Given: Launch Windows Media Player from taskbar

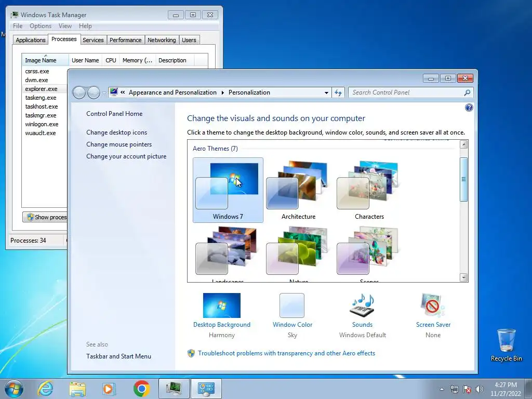Looking at the screenshot, I should point(109,389).
